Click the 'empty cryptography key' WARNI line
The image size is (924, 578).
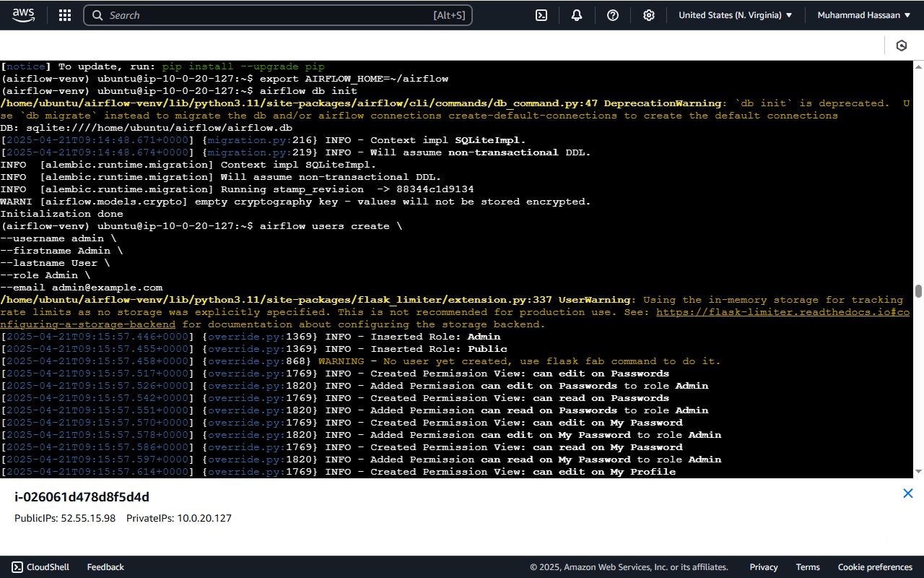point(296,202)
